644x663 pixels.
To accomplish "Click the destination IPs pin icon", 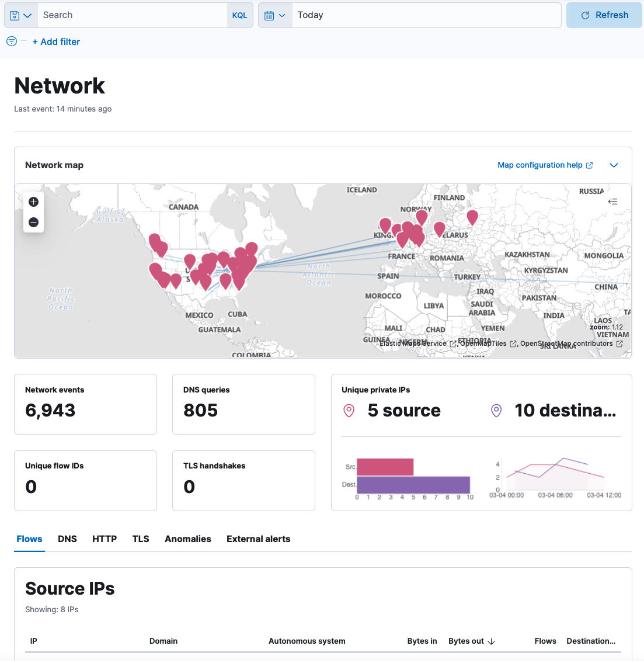I will coord(496,411).
